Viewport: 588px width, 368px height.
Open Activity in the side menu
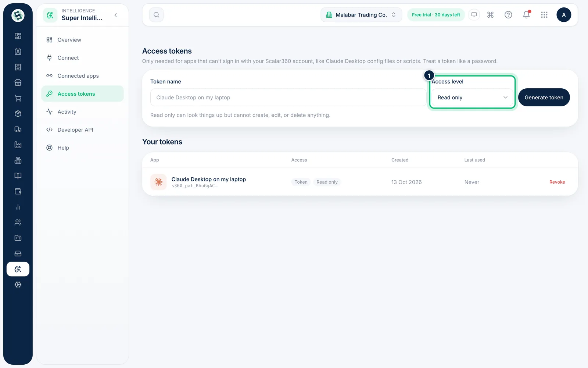click(82, 112)
